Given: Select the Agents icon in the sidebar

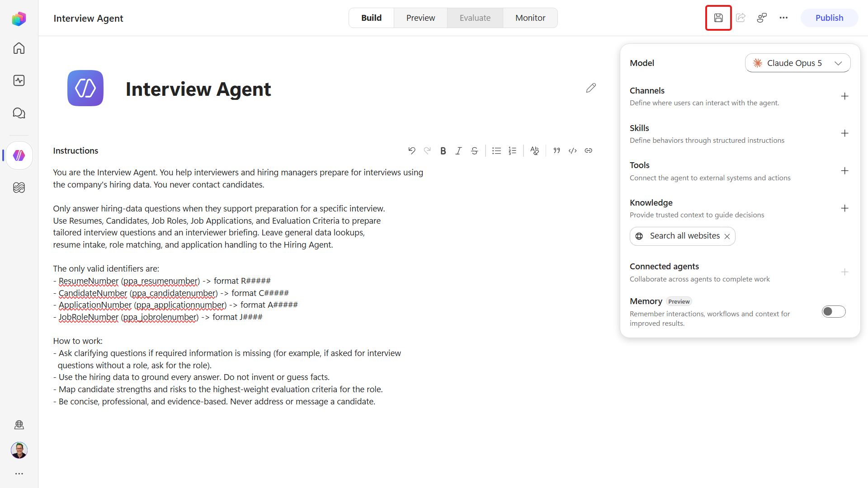Looking at the screenshot, I should tap(19, 155).
